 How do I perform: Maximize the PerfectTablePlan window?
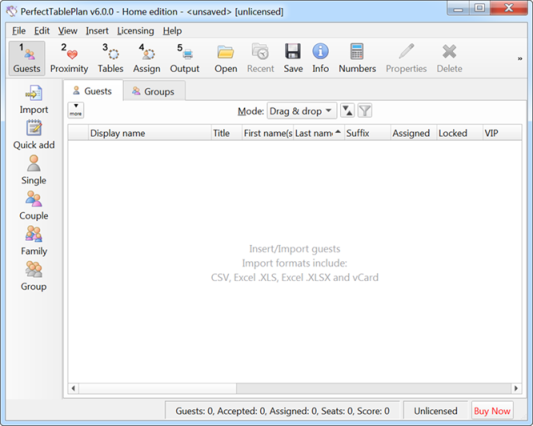(x=480, y=8)
